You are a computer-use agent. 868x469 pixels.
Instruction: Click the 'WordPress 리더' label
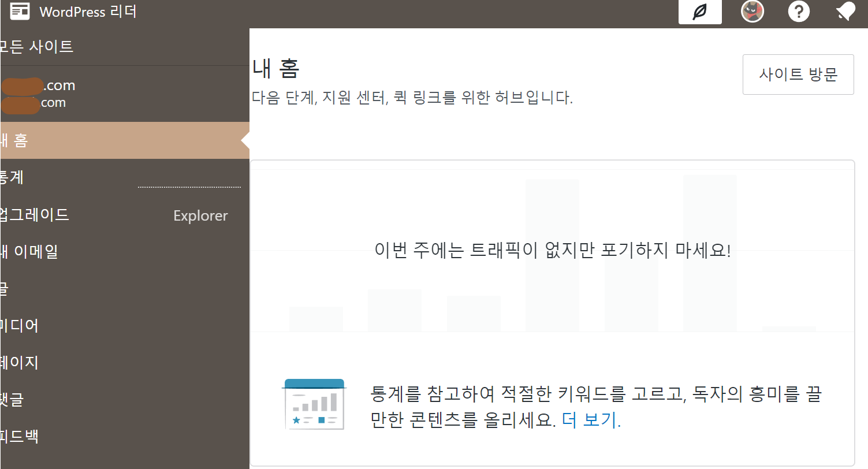pyautogui.click(x=88, y=11)
